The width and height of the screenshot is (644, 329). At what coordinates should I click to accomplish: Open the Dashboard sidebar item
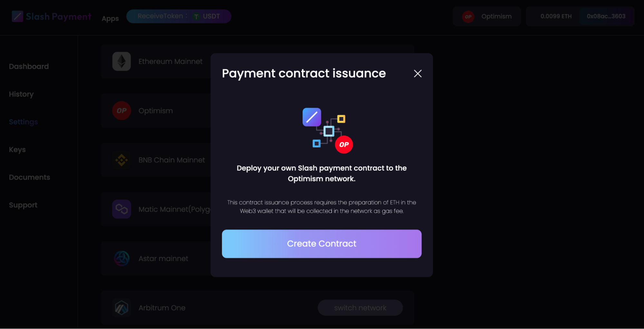[29, 66]
